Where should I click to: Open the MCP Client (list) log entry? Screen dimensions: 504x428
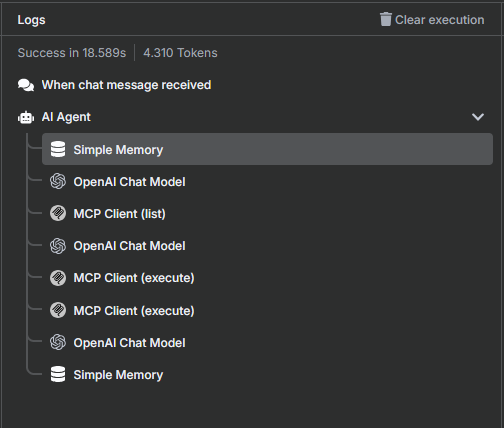[x=267, y=213]
